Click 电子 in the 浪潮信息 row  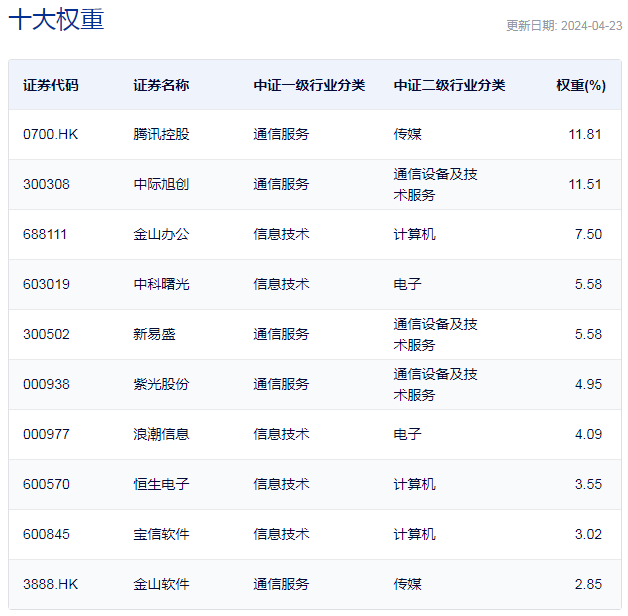tap(407, 435)
